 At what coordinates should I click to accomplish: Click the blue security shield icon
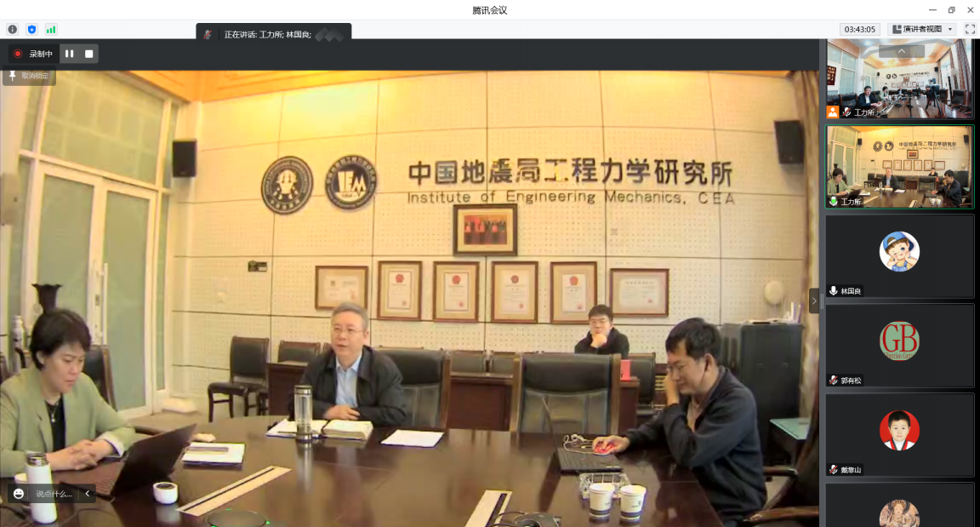(x=32, y=29)
